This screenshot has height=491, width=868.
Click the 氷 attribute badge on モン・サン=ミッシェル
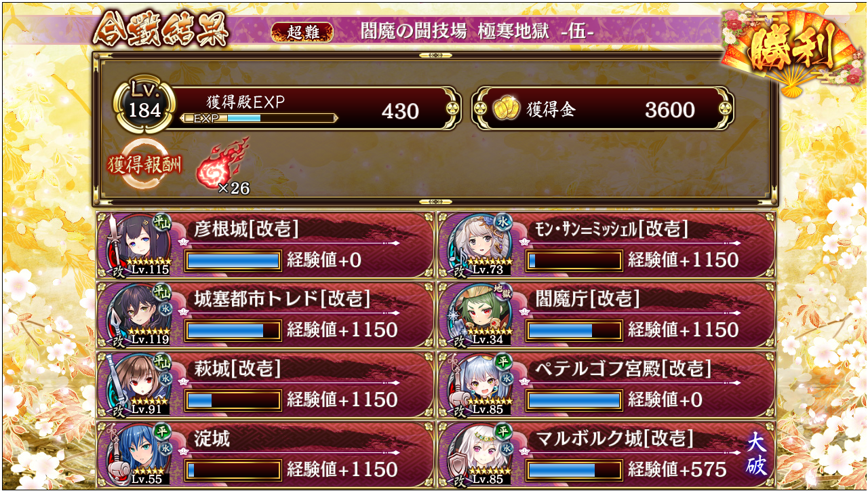click(x=503, y=222)
